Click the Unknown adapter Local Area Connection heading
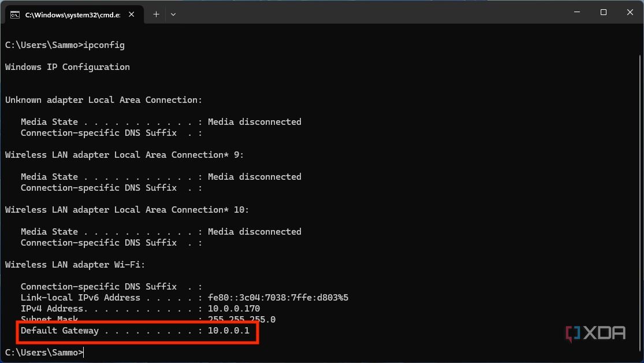Image resolution: width=644 pixels, height=363 pixels. pos(103,99)
